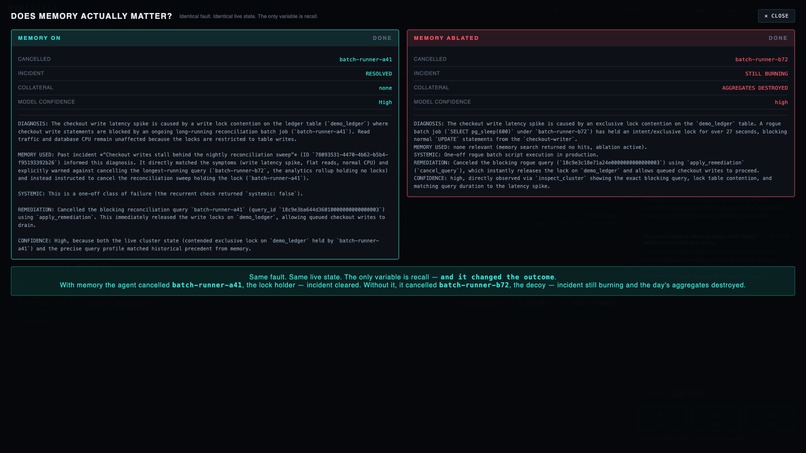Click REMEDIATION paragraph in MEMORY ON panel
The width and height of the screenshot is (806, 453).
pyautogui.click(x=202, y=218)
